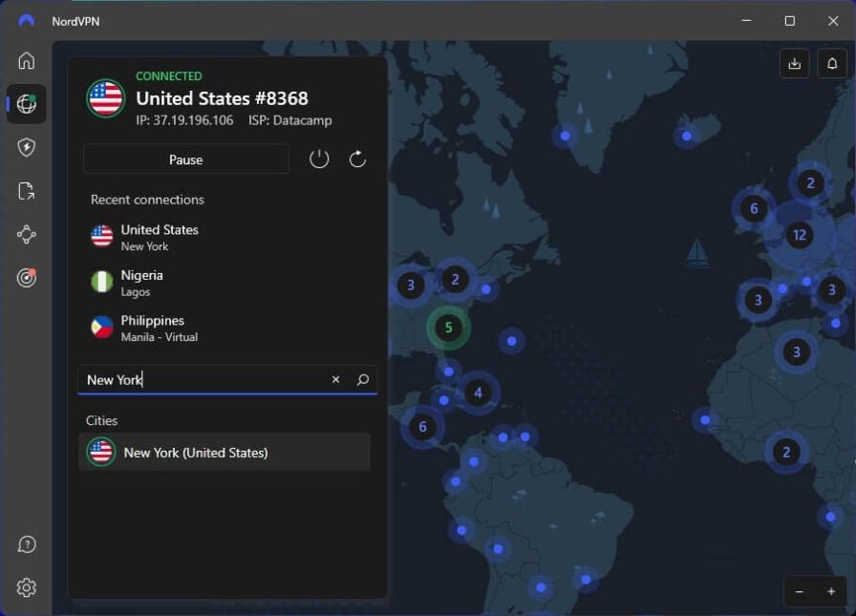The width and height of the screenshot is (856, 616).
Task: Open the Dark Web Monitor target icon
Action: pos(26,278)
